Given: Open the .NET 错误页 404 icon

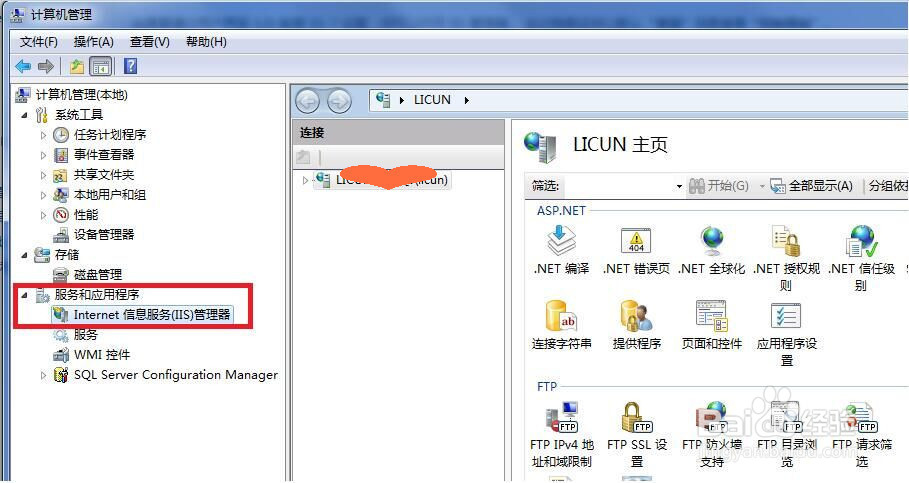Looking at the screenshot, I should pos(636,241).
